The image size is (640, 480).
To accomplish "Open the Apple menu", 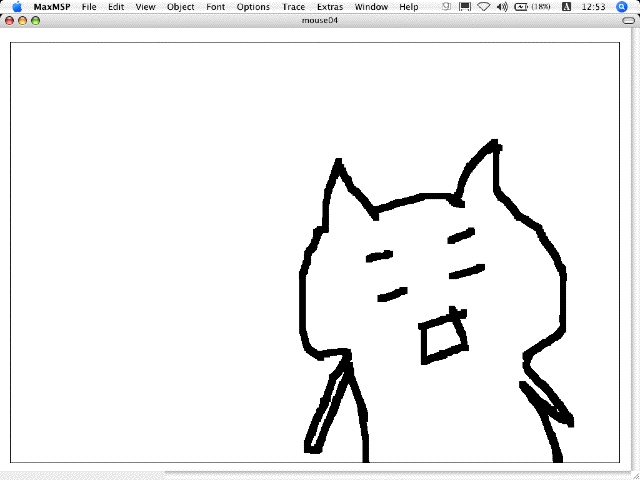I will pyautogui.click(x=16, y=7).
